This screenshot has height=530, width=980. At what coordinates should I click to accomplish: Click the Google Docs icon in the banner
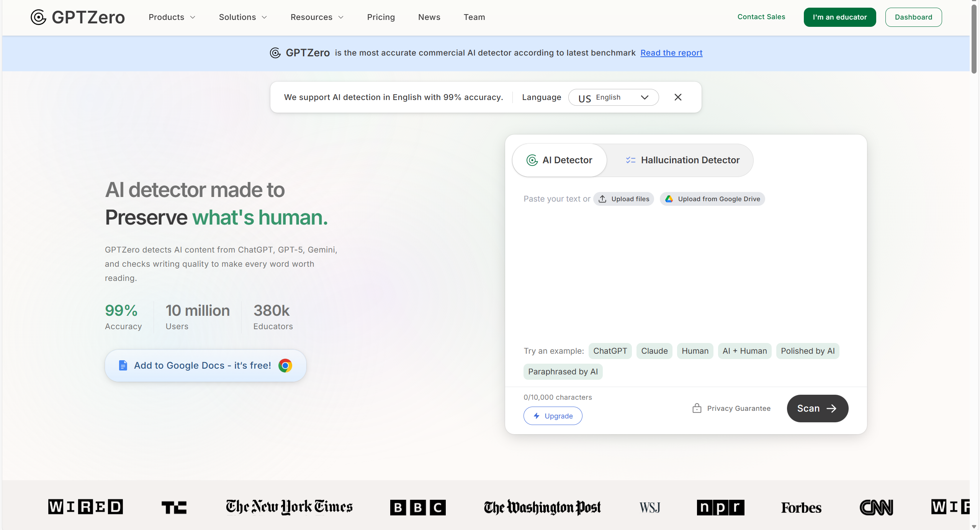coord(123,365)
